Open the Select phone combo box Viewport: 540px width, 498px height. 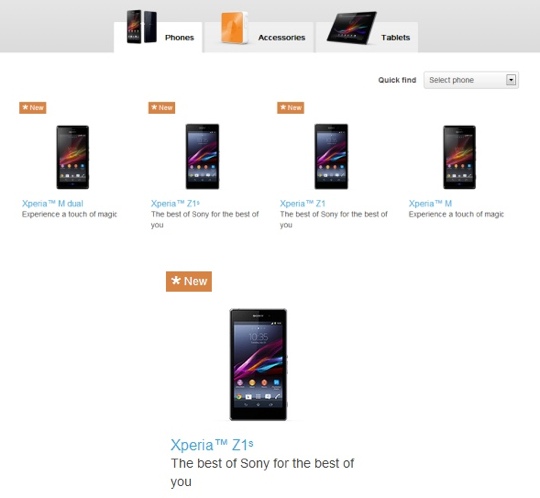click(471, 80)
